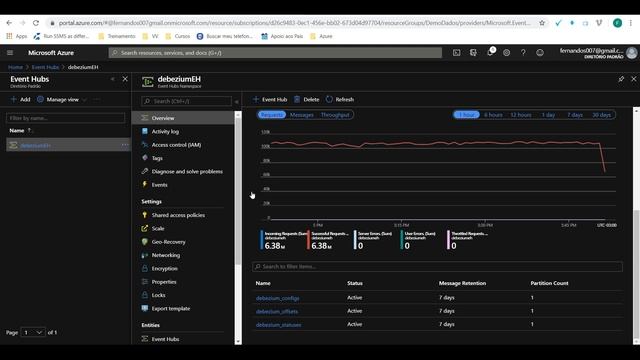Bookmark this page with the star icon
Image resolution: width=640 pixels, height=360 pixels.
(542, 23)
